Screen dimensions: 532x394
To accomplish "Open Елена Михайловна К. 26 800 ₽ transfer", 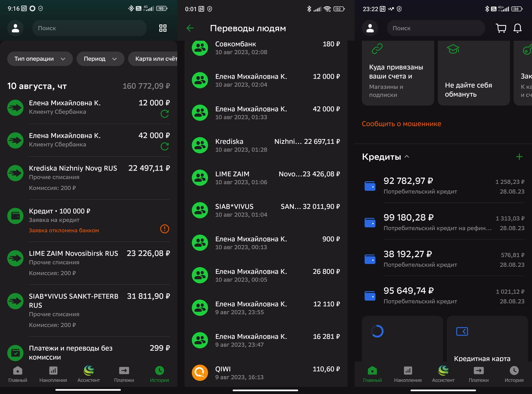I will pyautogui.click(x=266, y=275).
